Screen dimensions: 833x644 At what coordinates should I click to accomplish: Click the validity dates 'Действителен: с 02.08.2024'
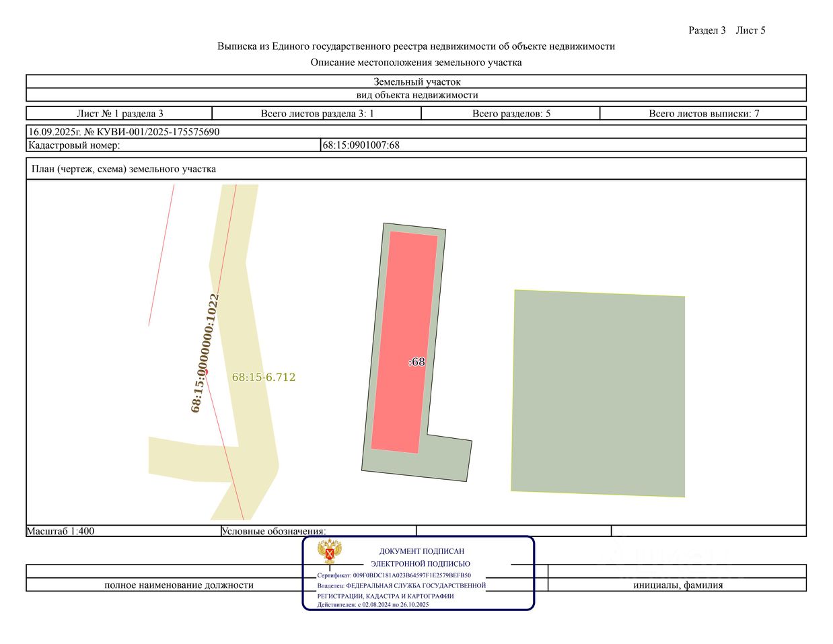[x=373, y=604]
